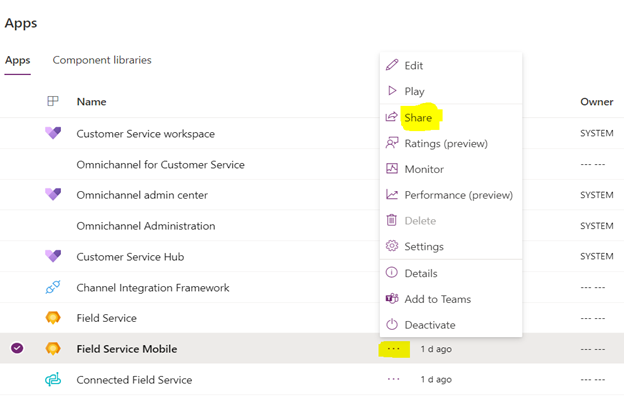624x403 pixels.
Task: Switch to the Apps tab
Action: coord(18,60)
